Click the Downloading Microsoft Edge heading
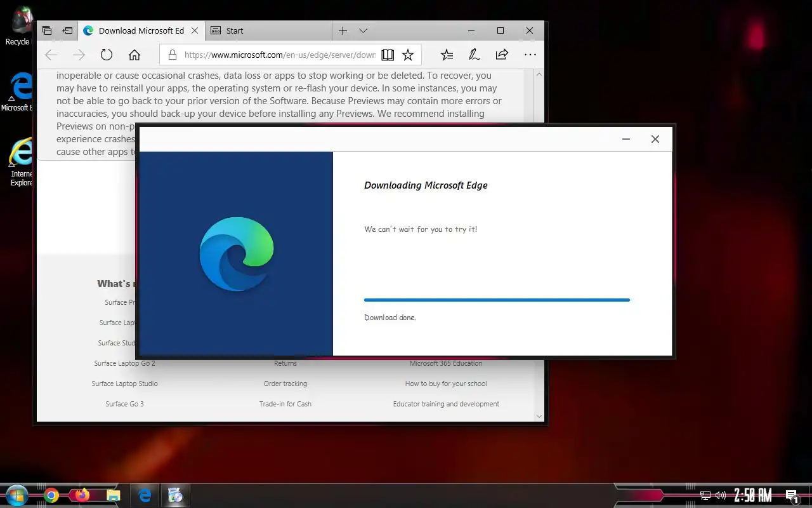 (426, 185)
